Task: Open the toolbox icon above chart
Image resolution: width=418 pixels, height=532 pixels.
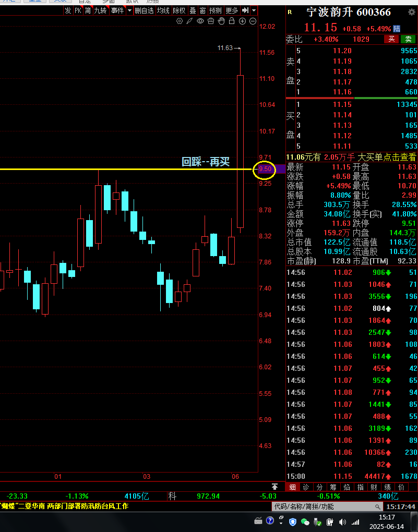Action: 211,21
